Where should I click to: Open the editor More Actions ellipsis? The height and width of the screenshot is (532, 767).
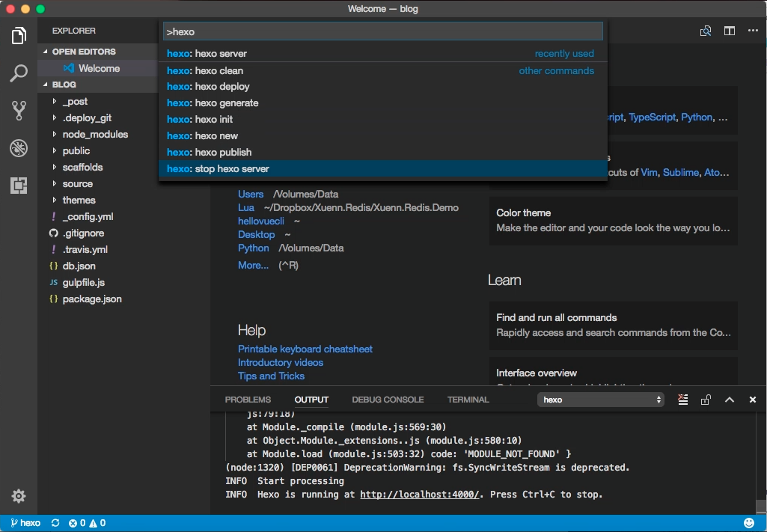tap(753, 31)
